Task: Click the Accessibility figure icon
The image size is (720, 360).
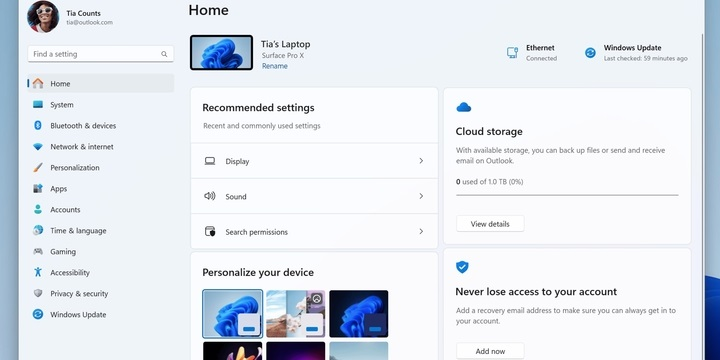Action: 38,272
